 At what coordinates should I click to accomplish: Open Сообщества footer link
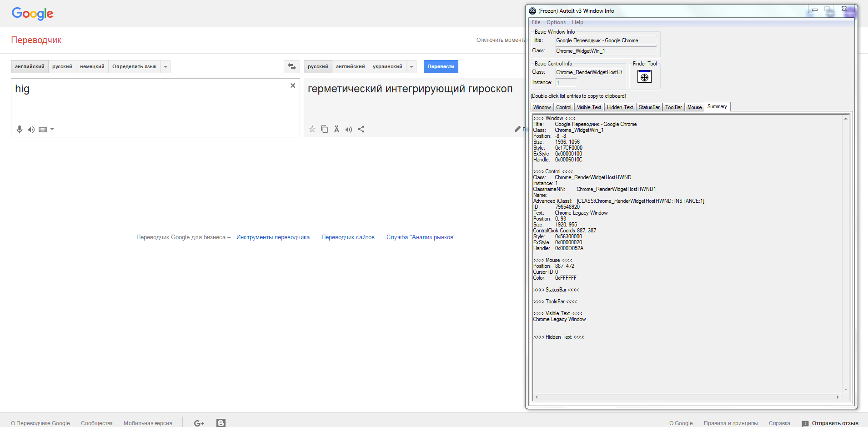point(97,423)
